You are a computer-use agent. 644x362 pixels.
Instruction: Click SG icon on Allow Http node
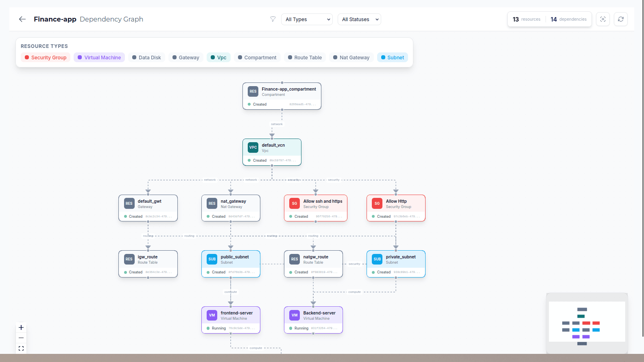tap(377, 204)
